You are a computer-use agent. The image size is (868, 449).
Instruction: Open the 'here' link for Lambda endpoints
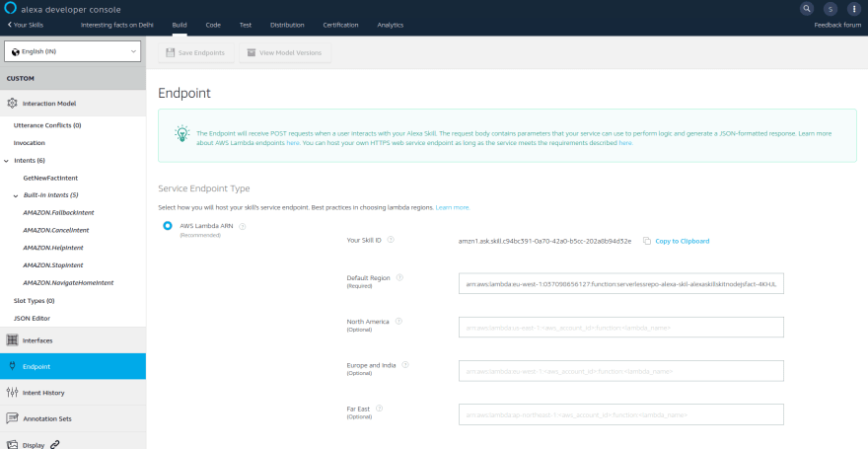(x=293, y=143)
